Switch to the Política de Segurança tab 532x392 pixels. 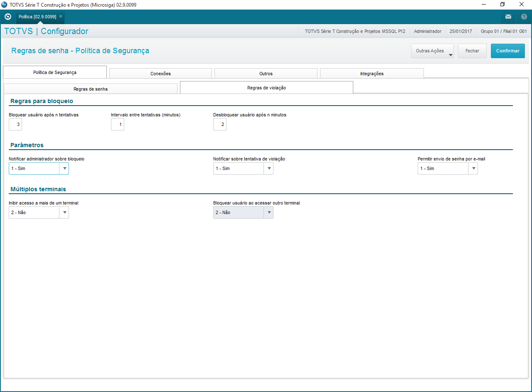[x=55, y=72]
